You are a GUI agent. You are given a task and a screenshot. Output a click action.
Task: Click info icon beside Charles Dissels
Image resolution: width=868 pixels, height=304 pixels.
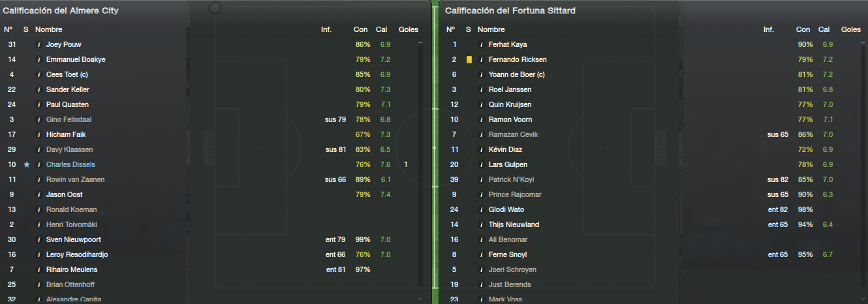coord(39,164)
